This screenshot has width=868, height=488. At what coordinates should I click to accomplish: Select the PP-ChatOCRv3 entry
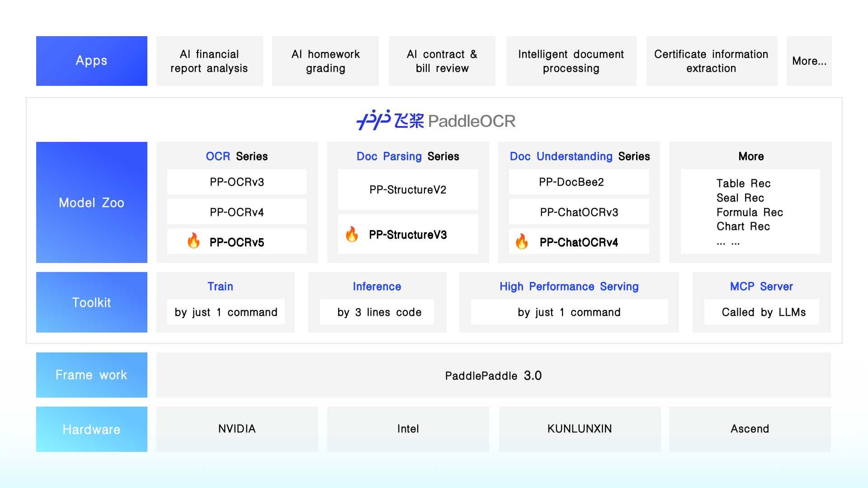coord(579,211)
